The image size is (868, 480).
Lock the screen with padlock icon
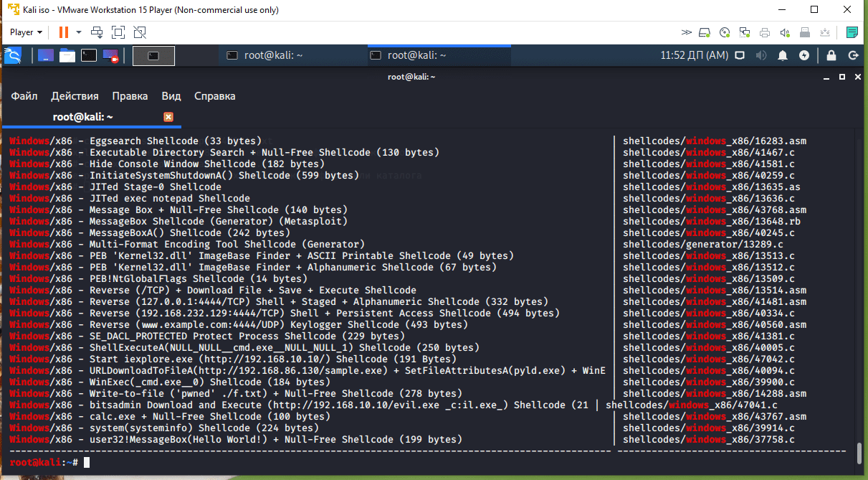tap(831, 55)
